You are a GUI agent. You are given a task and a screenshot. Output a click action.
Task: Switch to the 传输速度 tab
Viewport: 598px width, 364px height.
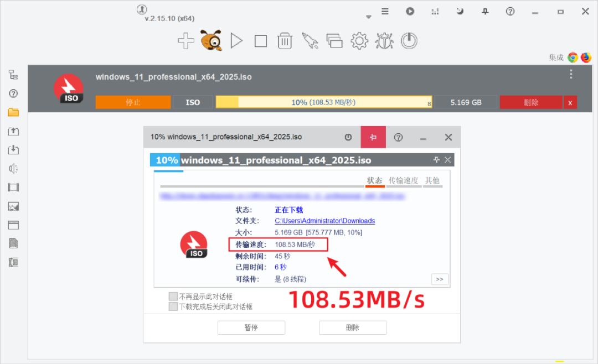coord(404,180)
